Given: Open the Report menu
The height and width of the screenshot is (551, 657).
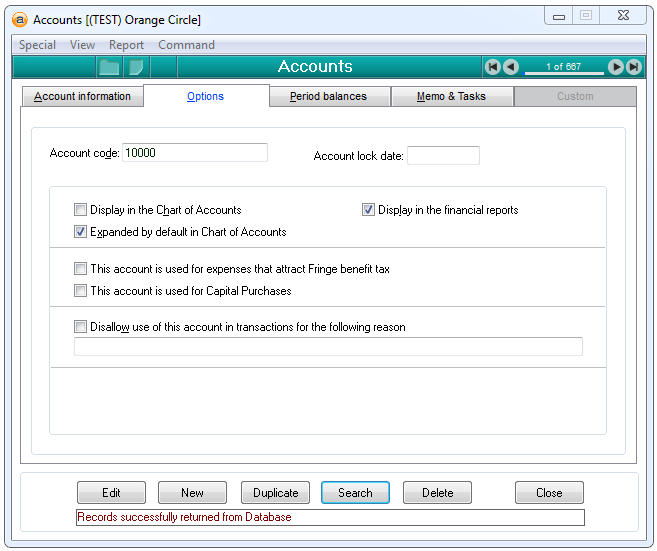Looking at the screenshot, I should 126,45.
